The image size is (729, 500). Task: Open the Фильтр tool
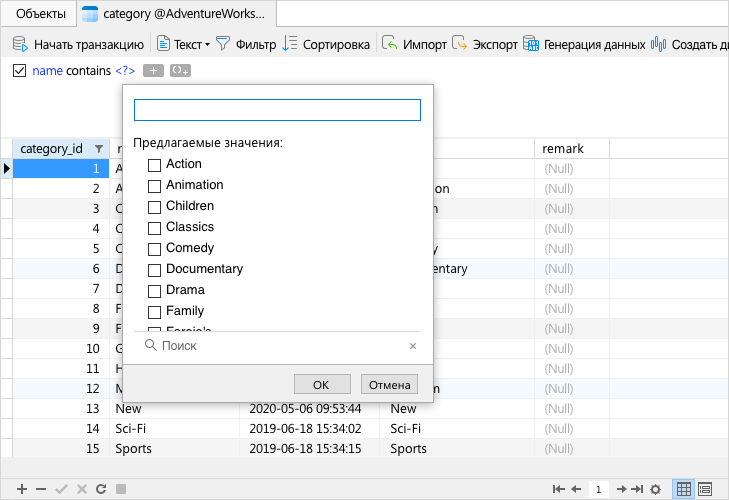tap(246, 44)
